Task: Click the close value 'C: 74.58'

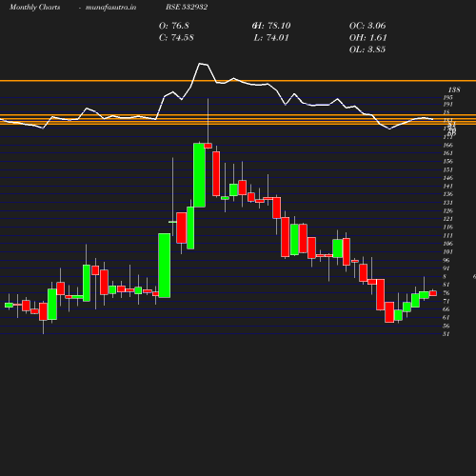Action: click(176, 38)
